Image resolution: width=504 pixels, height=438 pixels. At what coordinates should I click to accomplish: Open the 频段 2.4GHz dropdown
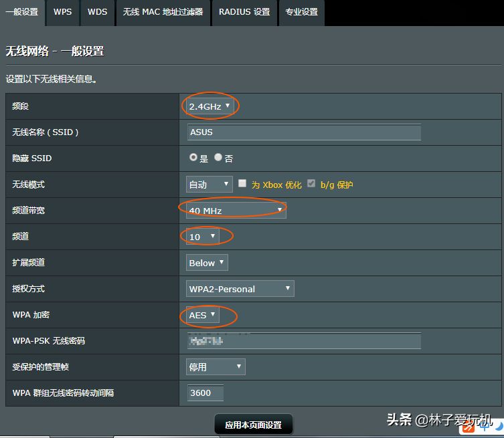click(x=209, y=106)
